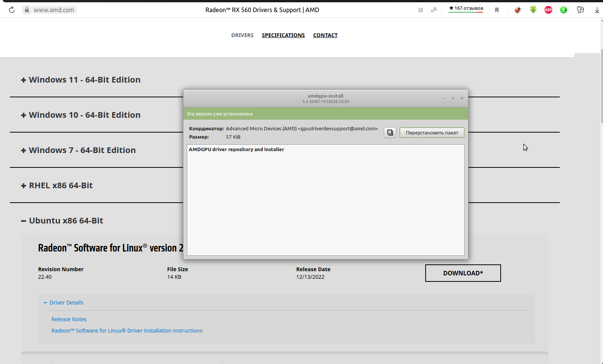The width and height of the screenshot is (603, 364).
Task: Click Переустановить пакет button in amdgpu-install
Action: (x=432, y=133)
